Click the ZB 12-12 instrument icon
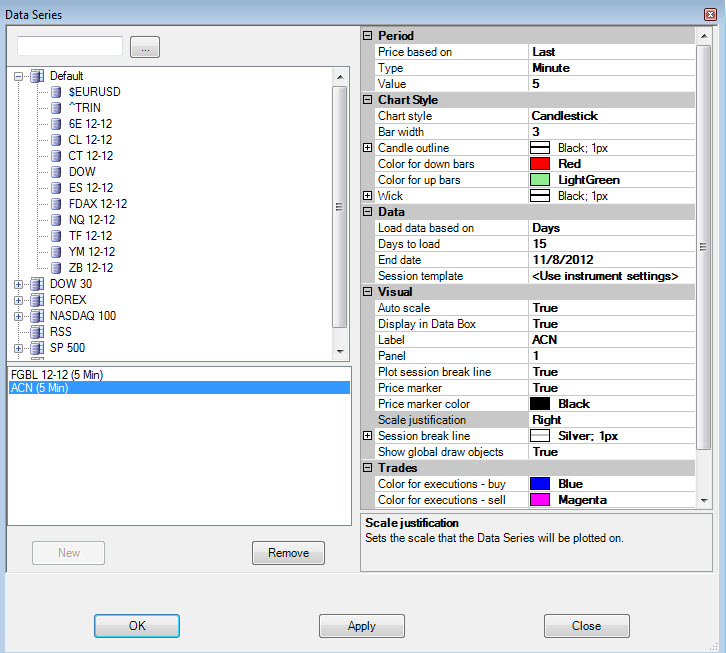This screenshot has width=726, height=653. tap(56, 268)
